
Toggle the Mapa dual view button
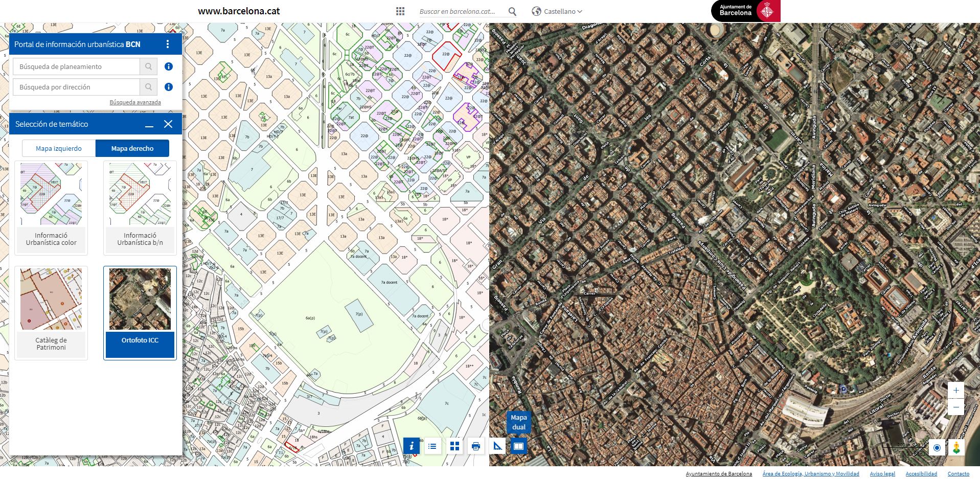(518, 446)
